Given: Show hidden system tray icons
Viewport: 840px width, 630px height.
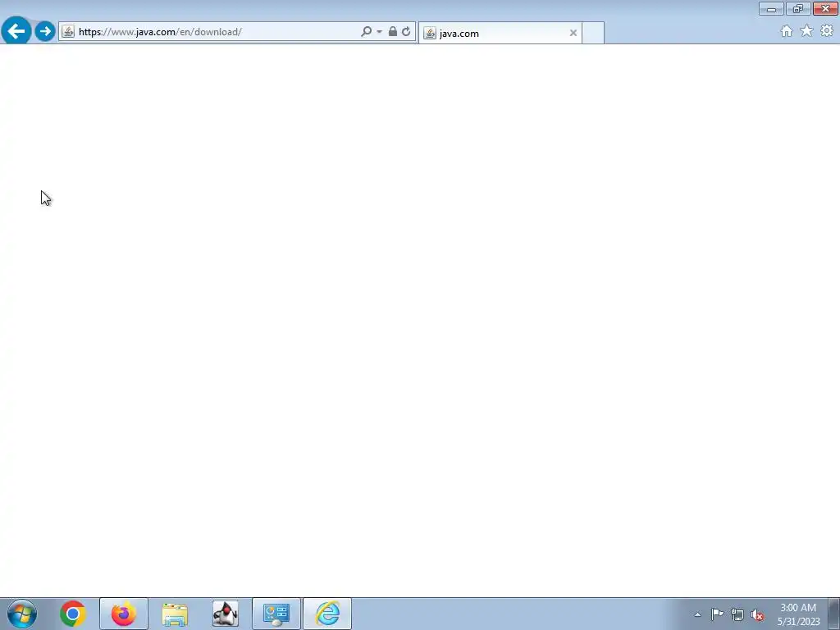Looking at the screenshot, I should [697, 614].
